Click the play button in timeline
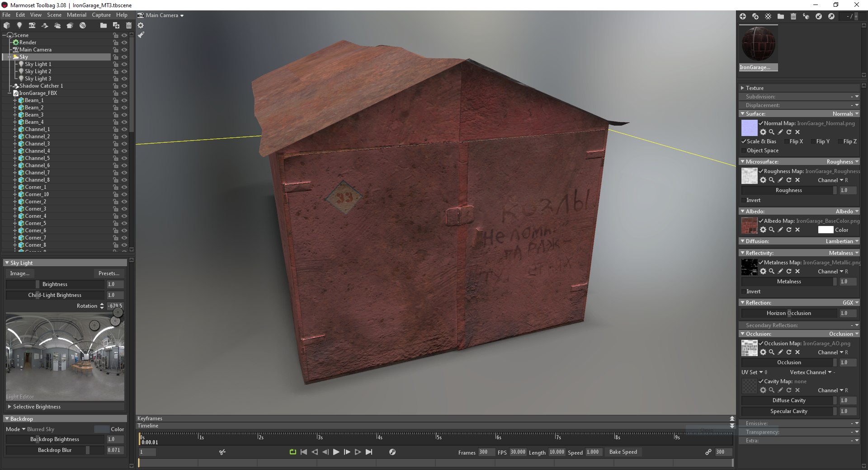Viewport: 868px width, 470px height. (x=336, y=452)
